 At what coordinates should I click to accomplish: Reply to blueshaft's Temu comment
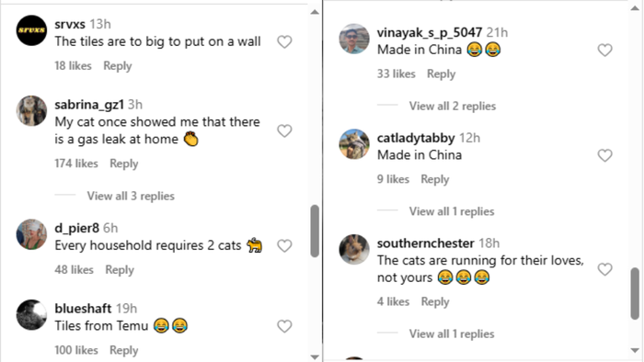point(123,350)
